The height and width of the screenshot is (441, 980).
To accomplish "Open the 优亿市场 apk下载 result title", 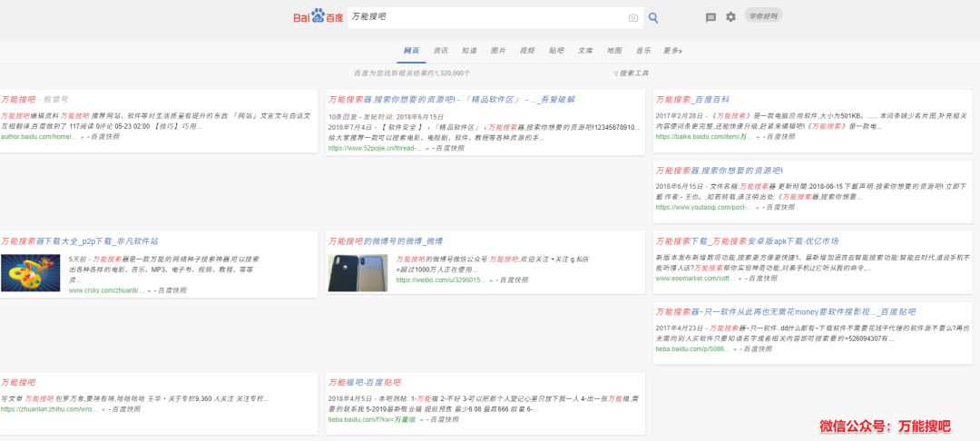I will coord(747,241).
